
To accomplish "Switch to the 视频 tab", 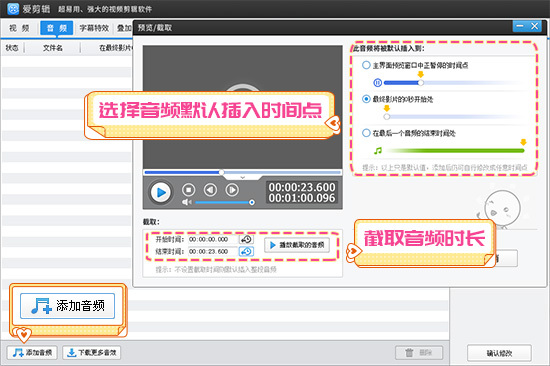I will [19, 28].
